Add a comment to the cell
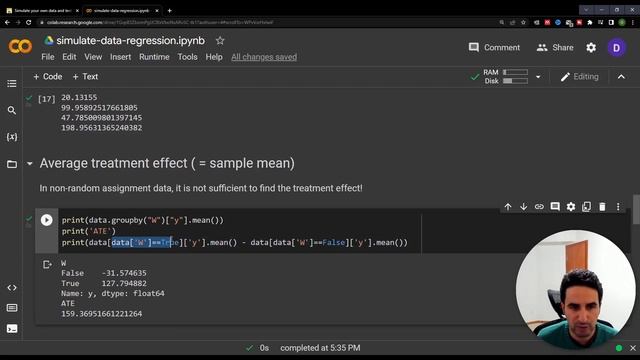Screen dimensions: 640x360 pyautogui.click(x=555, y=207)
